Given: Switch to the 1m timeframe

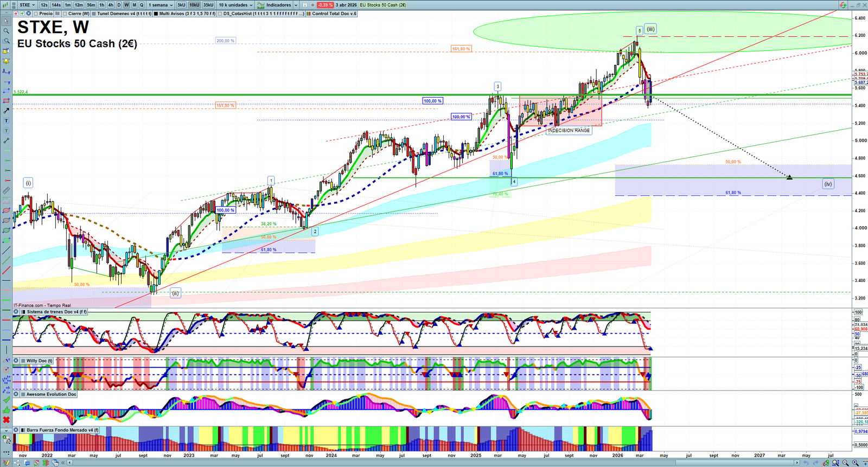Looking at the screenshot, I should click(68, 5).
